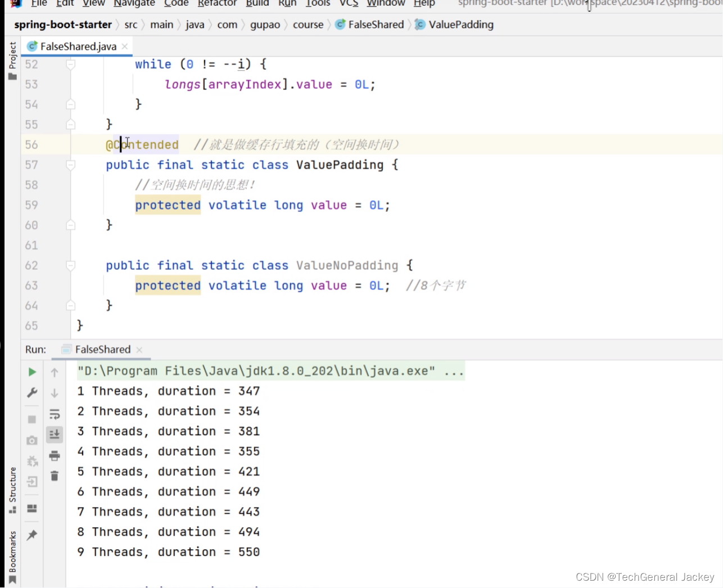The height and width of the screenshot is (588, 723).
Task: Click console line '9 Threads, duration = 550'
Action: 169,551
